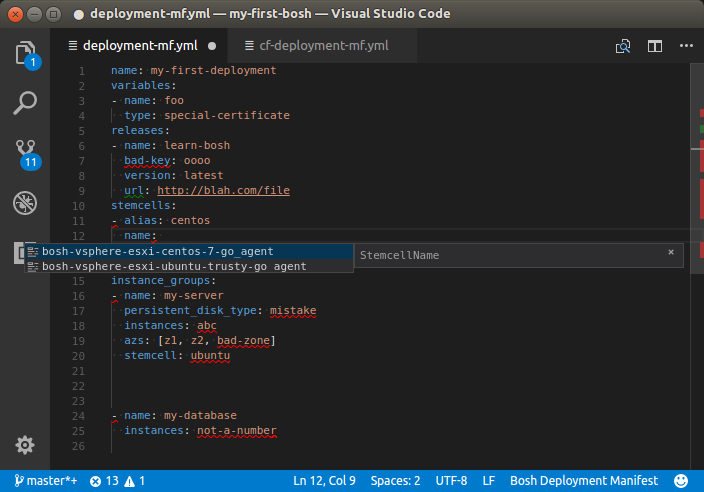Open the Debug view in activity bar
The width and height of the screenshot is (704, 492).
click(25, 203)
